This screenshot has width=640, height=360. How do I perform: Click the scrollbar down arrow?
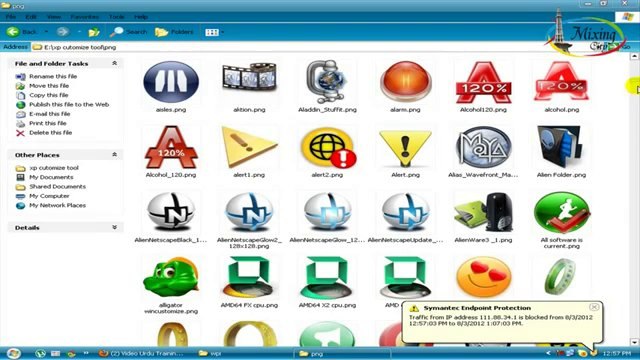pyautogui.click(x=635, y=342)
